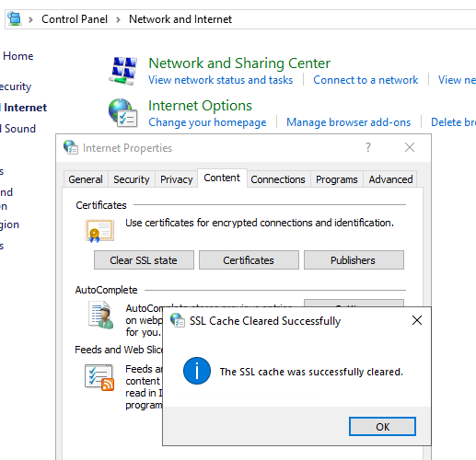Close the SSL Cache Cleared Successfully dialog
The width and height of the screenshot is (476, 460).
pos(417,320)
